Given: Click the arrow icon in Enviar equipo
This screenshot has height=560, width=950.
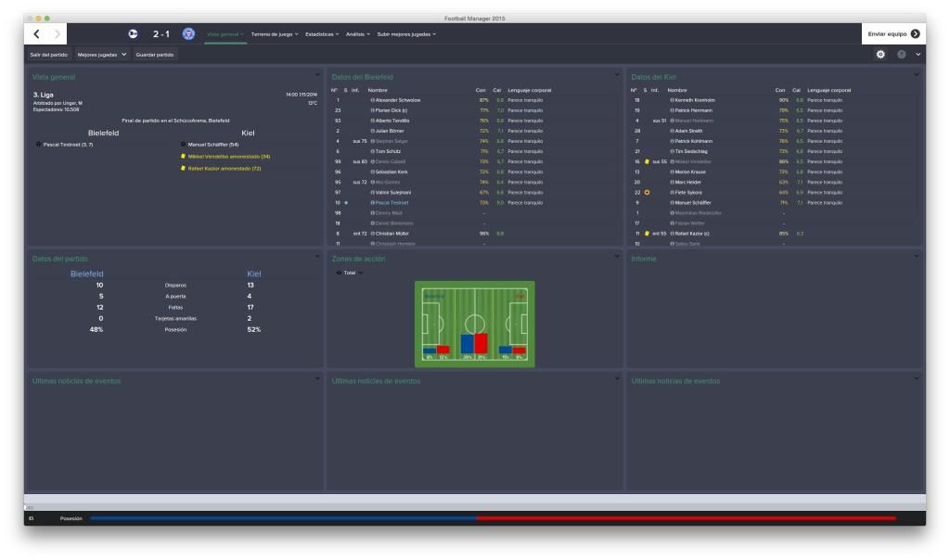Looking at the screenshot, I should (915, 34).
